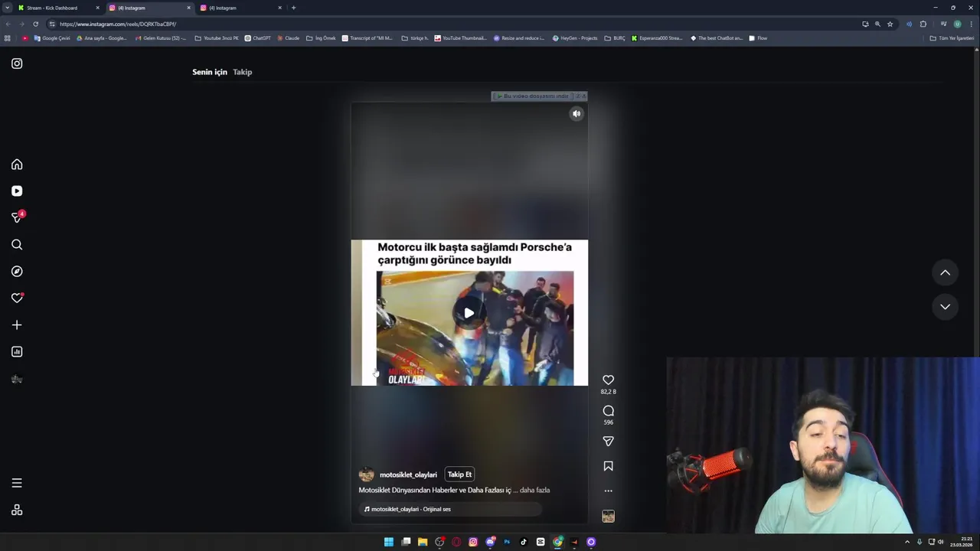Viewport: 980px width, 551px height.
Task: Open the browser zoom magnifier icon
Action: [x=877, y=24]
